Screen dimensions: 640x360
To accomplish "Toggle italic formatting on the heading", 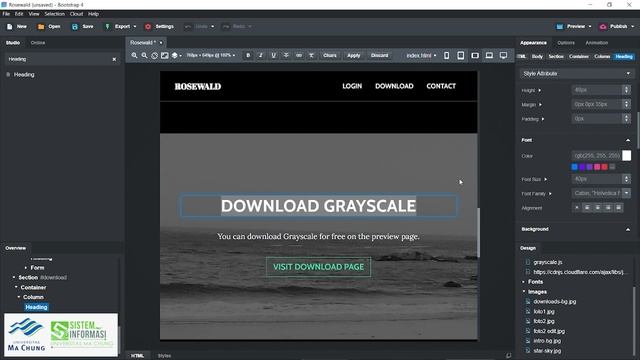I will pos(260,56).
